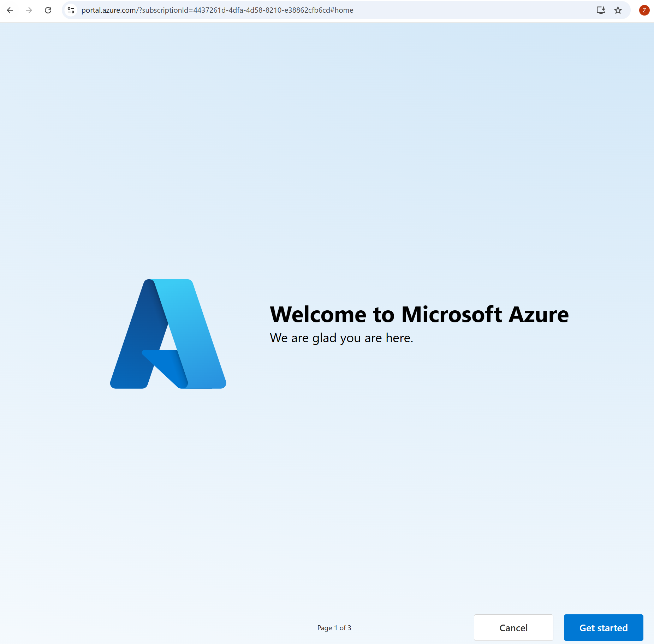Click the 'Welcome to Microsoft Azure' heading
The width and height of the screenshot is (654, 644).
[419, 314]
